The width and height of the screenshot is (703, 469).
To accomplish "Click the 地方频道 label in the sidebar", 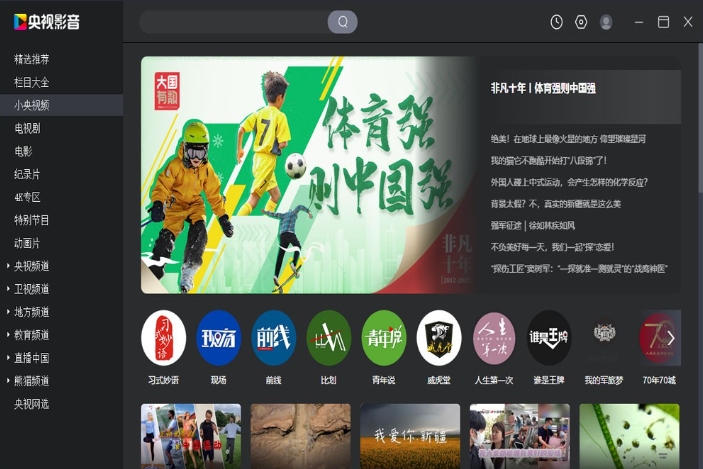I will point(31,312).
